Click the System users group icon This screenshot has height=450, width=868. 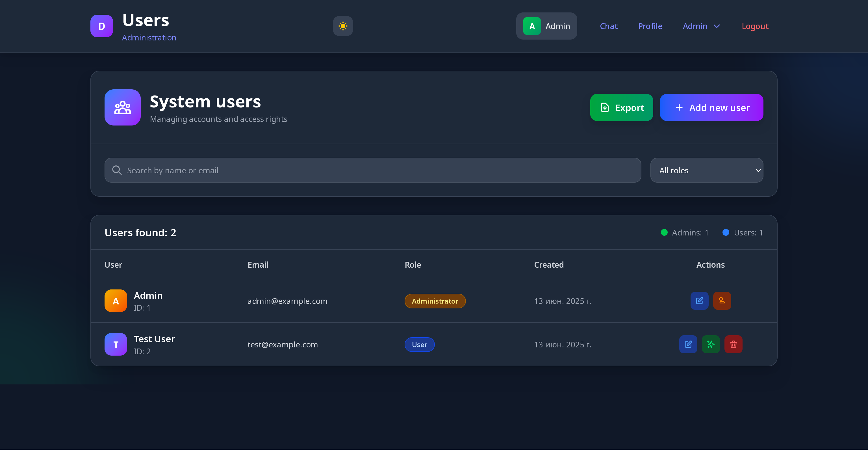pyautogui.click(x=122, y=107)
